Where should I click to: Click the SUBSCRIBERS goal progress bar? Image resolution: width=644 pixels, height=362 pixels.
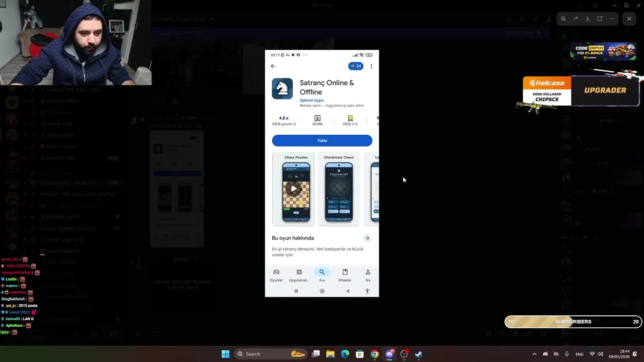pos(573,322)
